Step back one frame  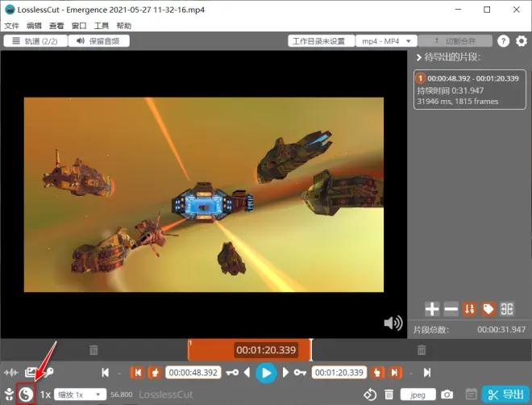point(247,373)
